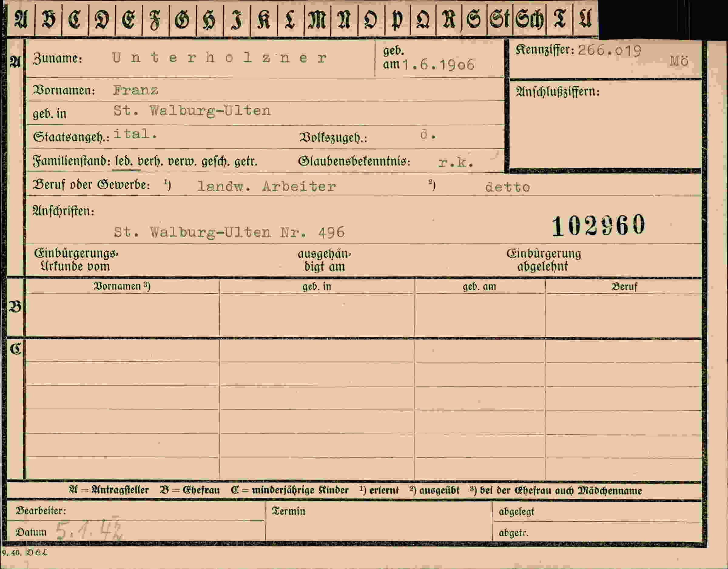Click the 'Familienstand:' label

pyautogui.click(x=72, y=161)
